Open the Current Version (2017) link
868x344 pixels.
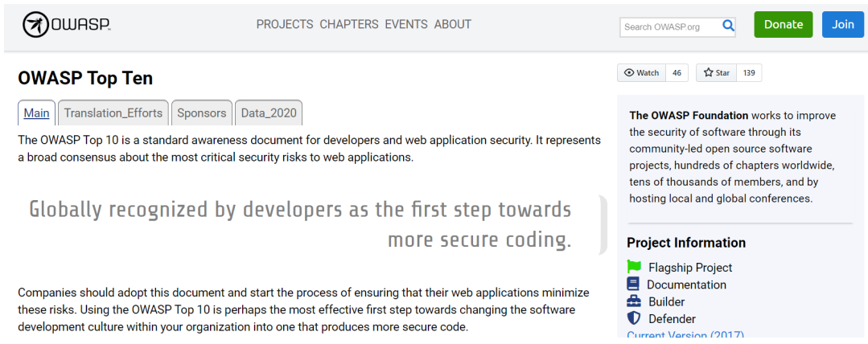pos(685,336)
